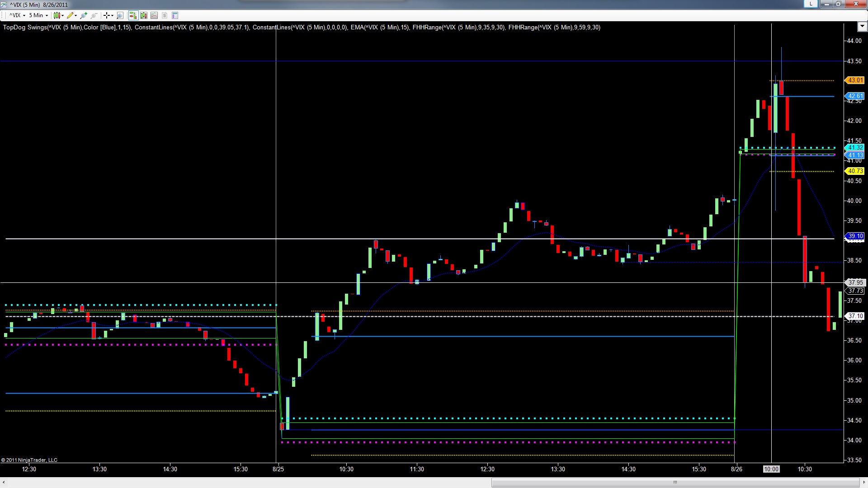Open the 5 Min interval dropdown

(38, 15)
